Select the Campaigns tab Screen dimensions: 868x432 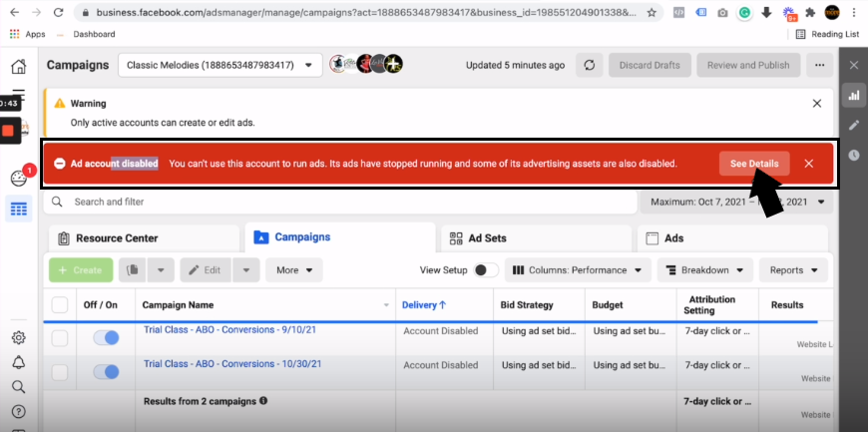(340, 237)
